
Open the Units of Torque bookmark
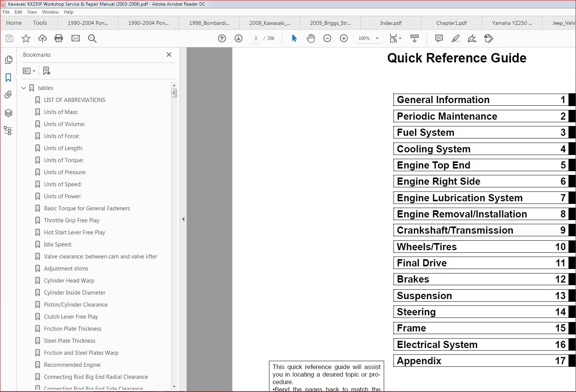(x=64, y=160)
